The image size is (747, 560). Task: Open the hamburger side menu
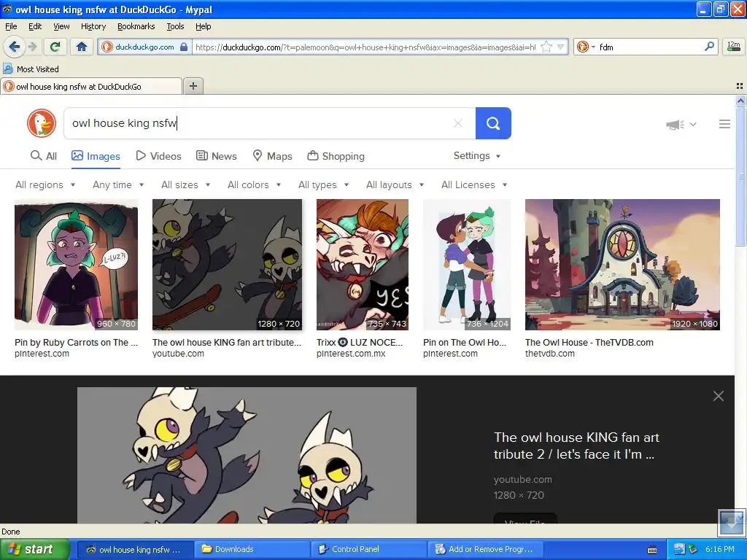[x=724, y=124]
